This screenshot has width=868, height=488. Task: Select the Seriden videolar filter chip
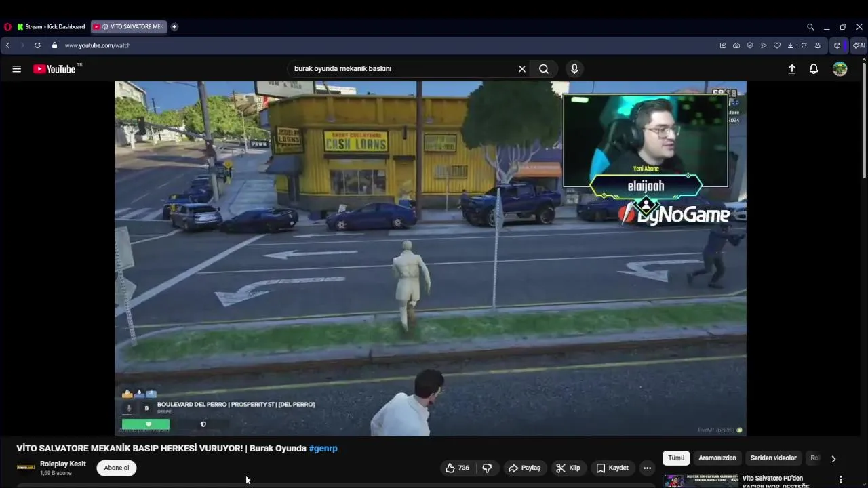[x=773, y=458]
